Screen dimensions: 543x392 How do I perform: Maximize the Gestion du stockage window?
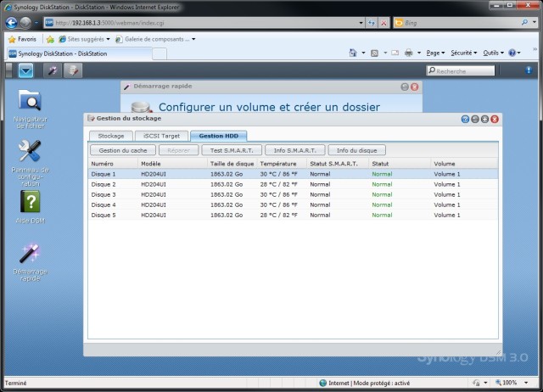pos(484,119)
